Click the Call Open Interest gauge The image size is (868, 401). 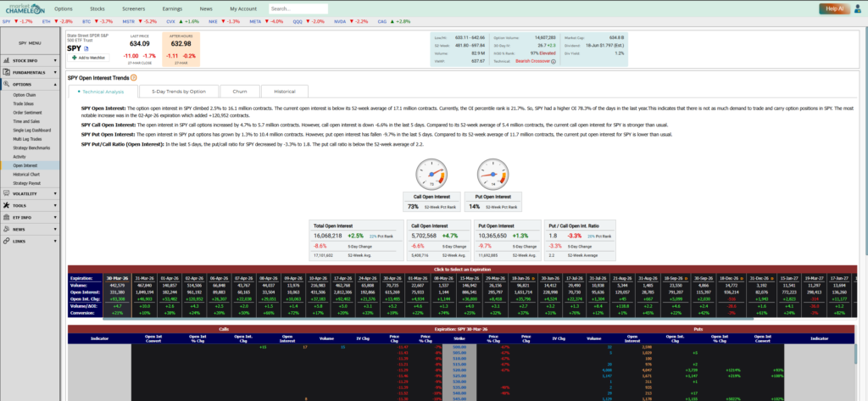click(431, 174)
